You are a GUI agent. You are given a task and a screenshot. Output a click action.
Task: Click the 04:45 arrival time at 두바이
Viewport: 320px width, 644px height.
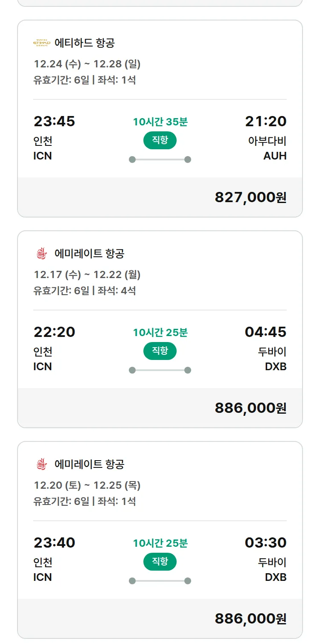[x=265, y=332]
